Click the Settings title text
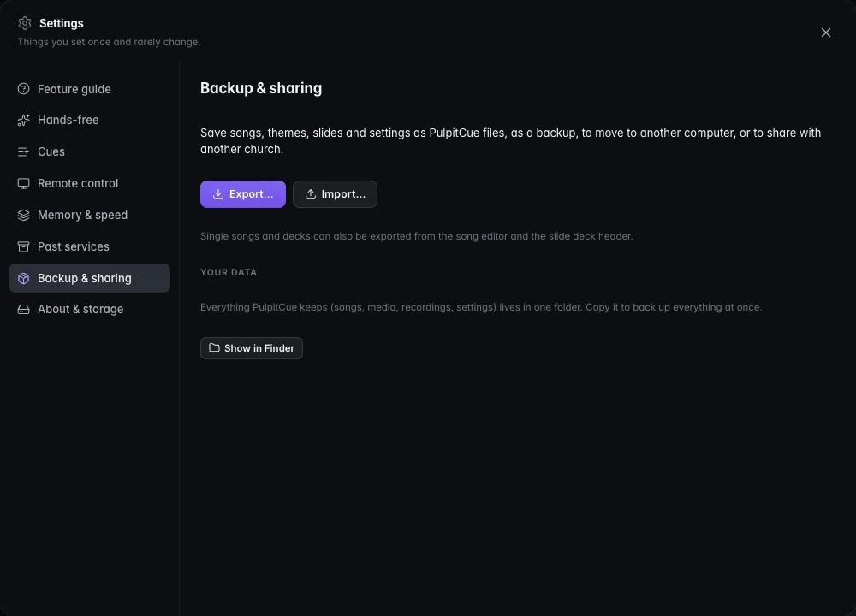 tap(61, 23)
